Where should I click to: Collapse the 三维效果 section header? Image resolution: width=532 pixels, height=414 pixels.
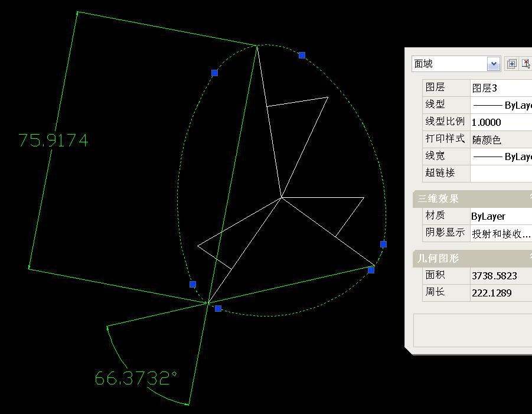(472, 198)
